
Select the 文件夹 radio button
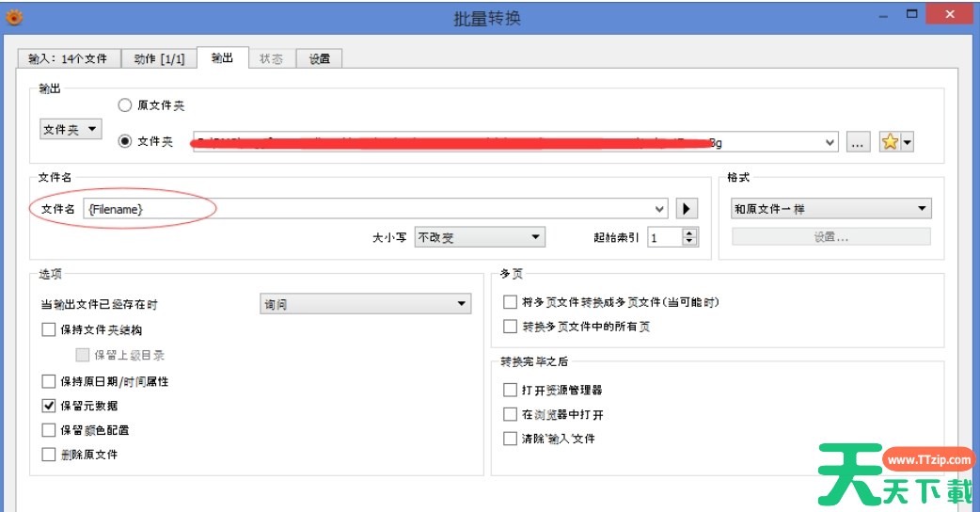[125, 141]
